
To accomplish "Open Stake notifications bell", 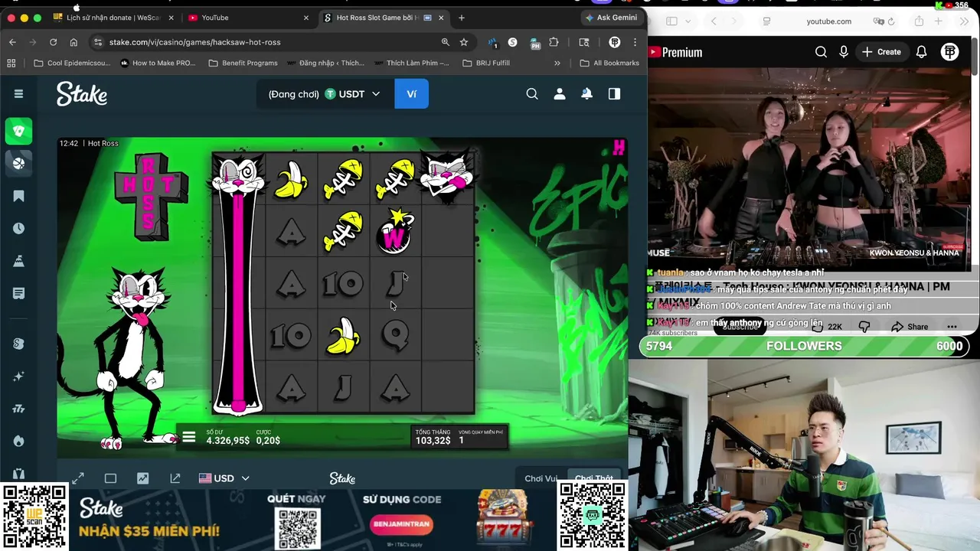I will [x=586, y=93].
